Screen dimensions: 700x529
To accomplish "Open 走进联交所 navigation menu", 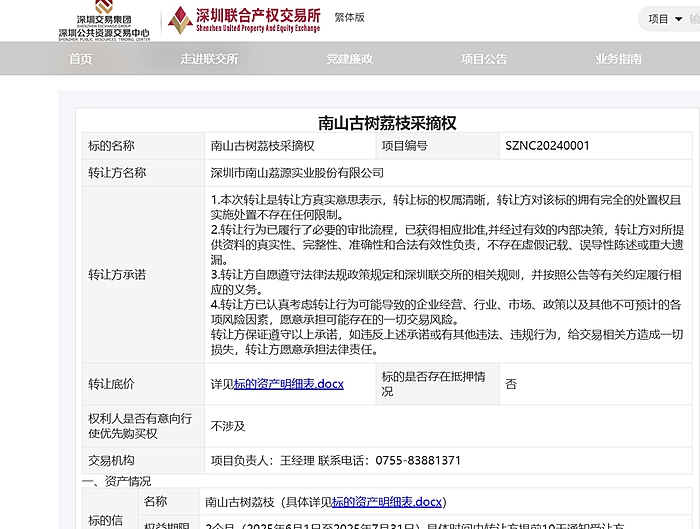I will 209,59.
